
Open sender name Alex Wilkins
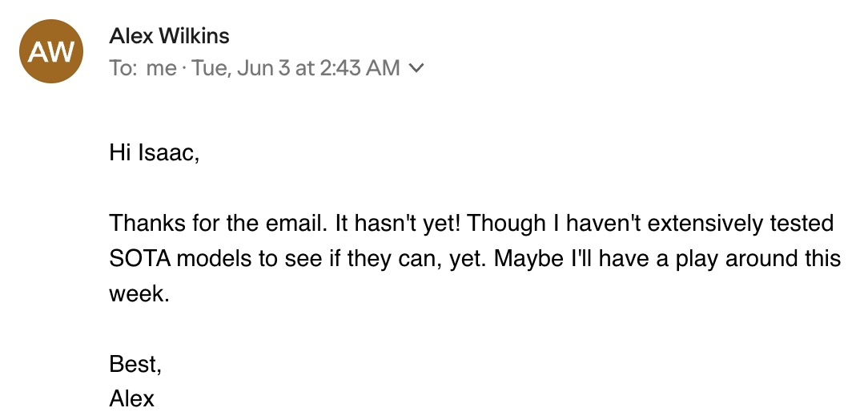pyautogui.click(x=170, y=36)
